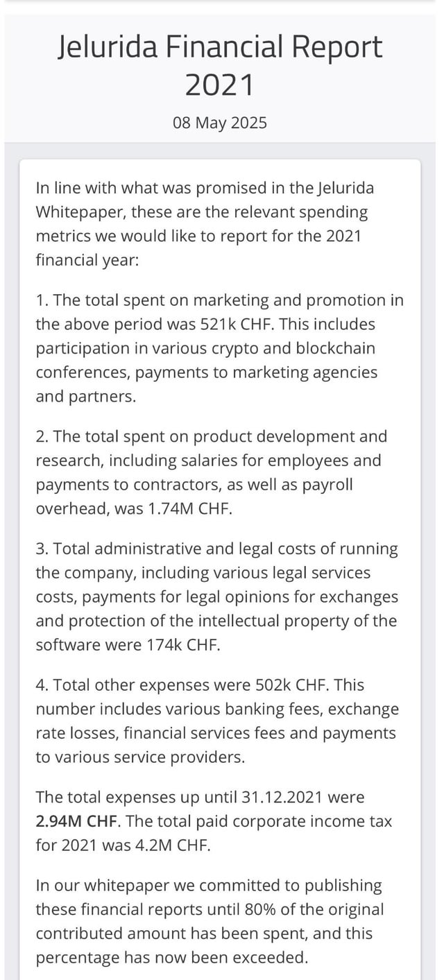Select item 4 about total other expenses
This screenshot has height=980, width=444.
tap(217, 721)
